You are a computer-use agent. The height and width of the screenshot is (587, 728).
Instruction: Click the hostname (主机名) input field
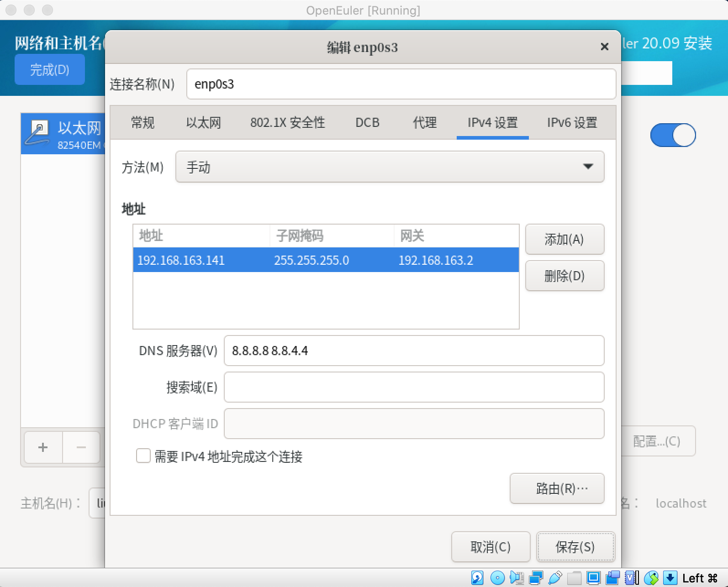point(97,503)
